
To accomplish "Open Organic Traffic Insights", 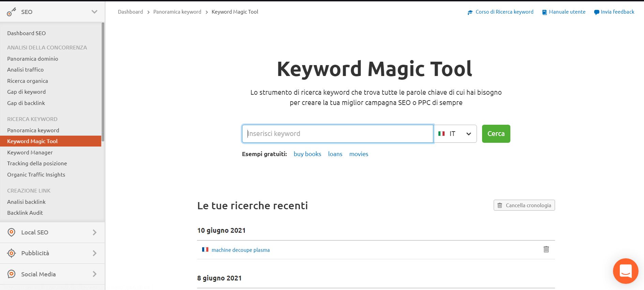I will [36, 174].
